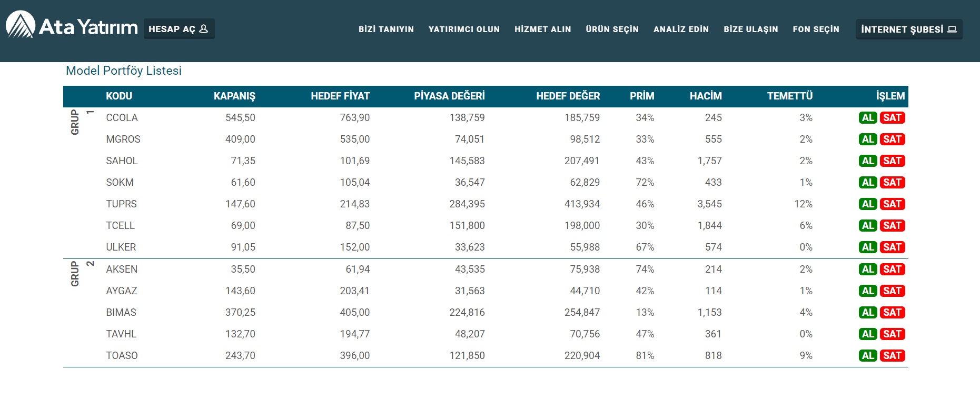Select the ULKER stock code
Viewport: 980px width, 419px height.
coord(121,247)
